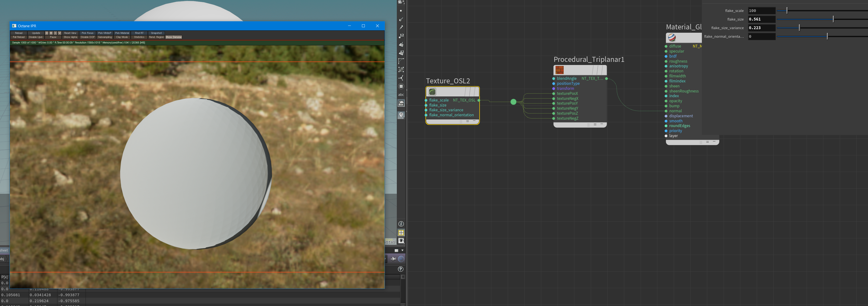868x306 pixels.
Task: Click the abc text display icon
Action: coord(401,95)
